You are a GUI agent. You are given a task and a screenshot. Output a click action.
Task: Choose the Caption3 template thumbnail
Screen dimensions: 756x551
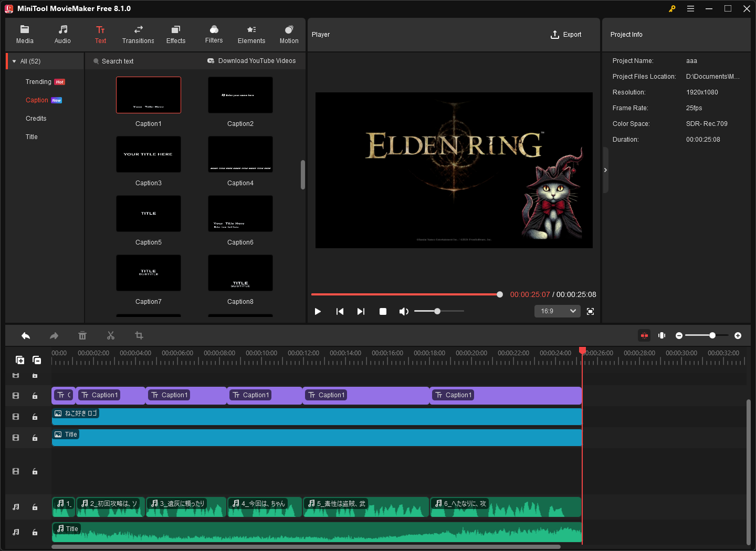click(149, 154)
